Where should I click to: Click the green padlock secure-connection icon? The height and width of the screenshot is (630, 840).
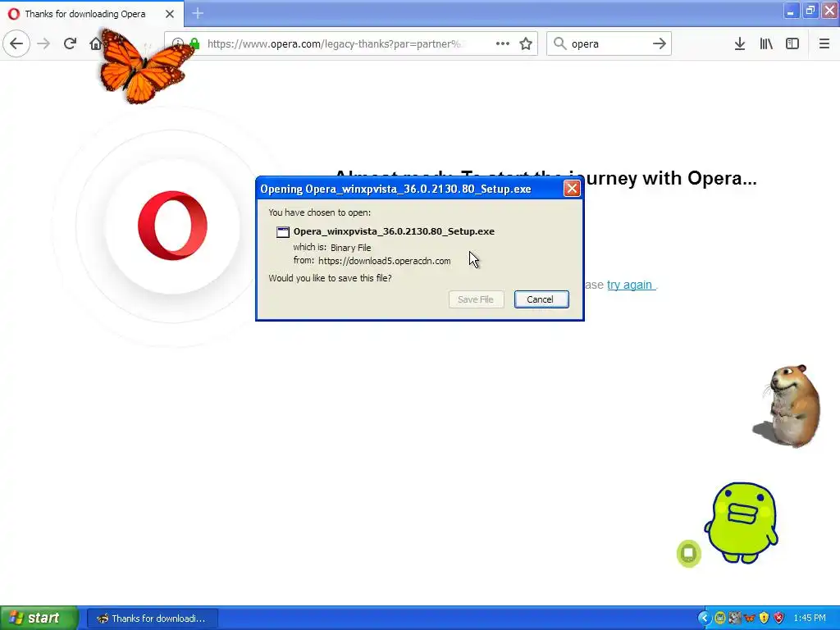(194, 43)
